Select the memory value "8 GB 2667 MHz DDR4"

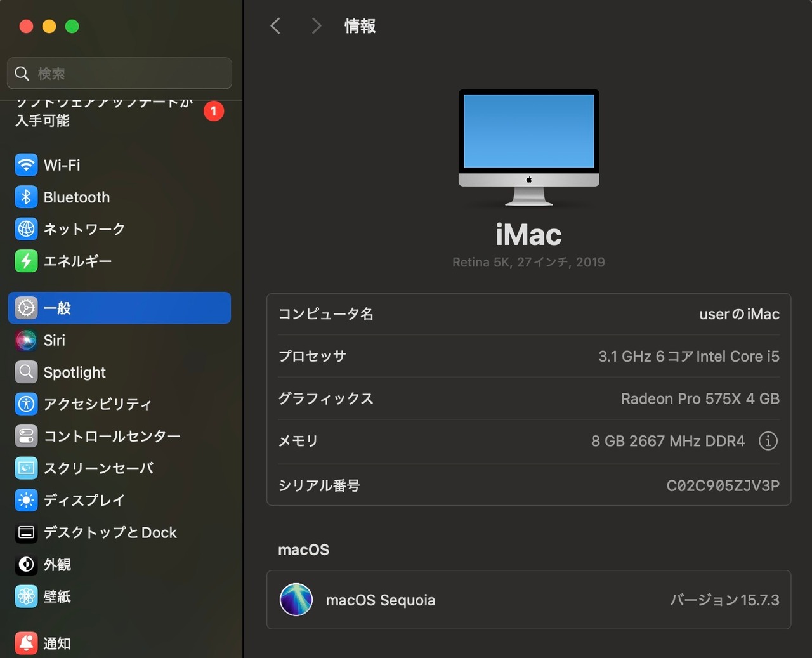click(668, 441)
